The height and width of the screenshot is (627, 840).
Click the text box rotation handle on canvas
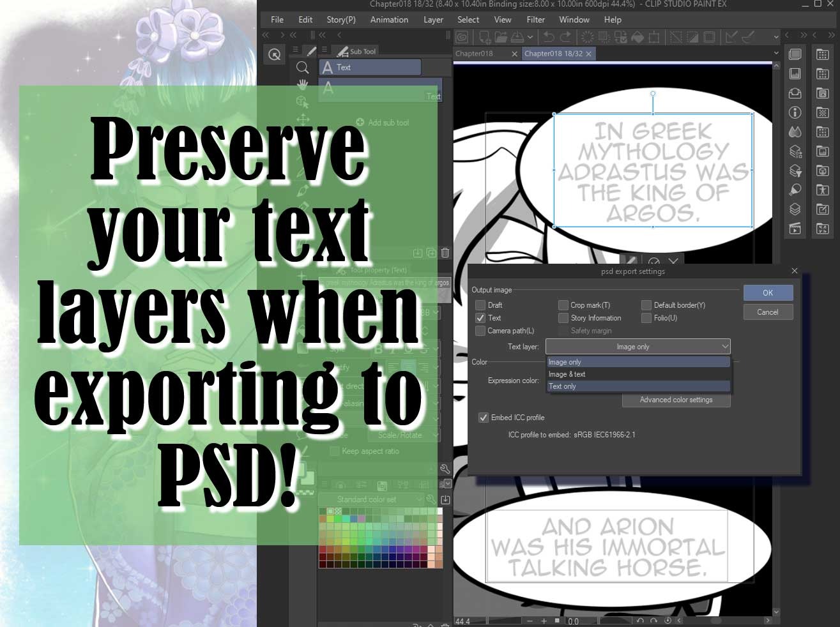click(653, 94)
